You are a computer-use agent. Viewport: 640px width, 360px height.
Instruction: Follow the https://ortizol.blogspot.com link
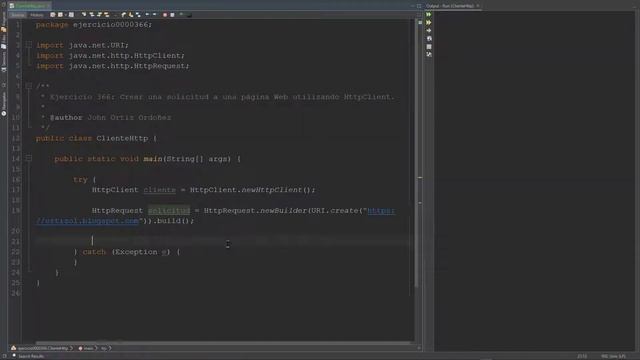pyautogui.click(x=87, y=221)
